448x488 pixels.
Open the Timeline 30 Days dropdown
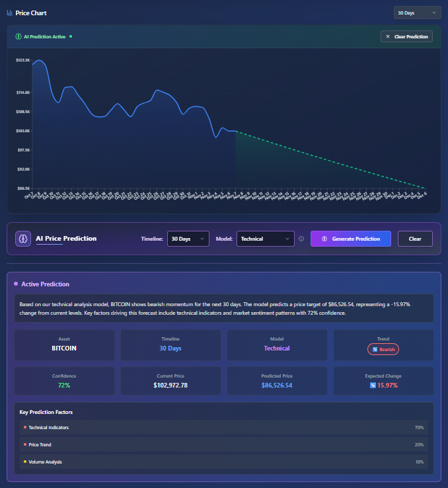(x=188, y=239)
